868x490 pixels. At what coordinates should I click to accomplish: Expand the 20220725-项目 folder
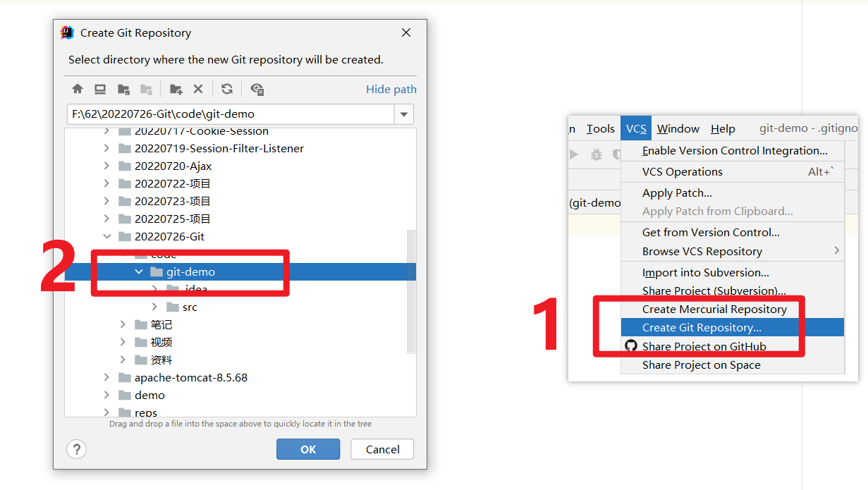(x=106, y=219)
